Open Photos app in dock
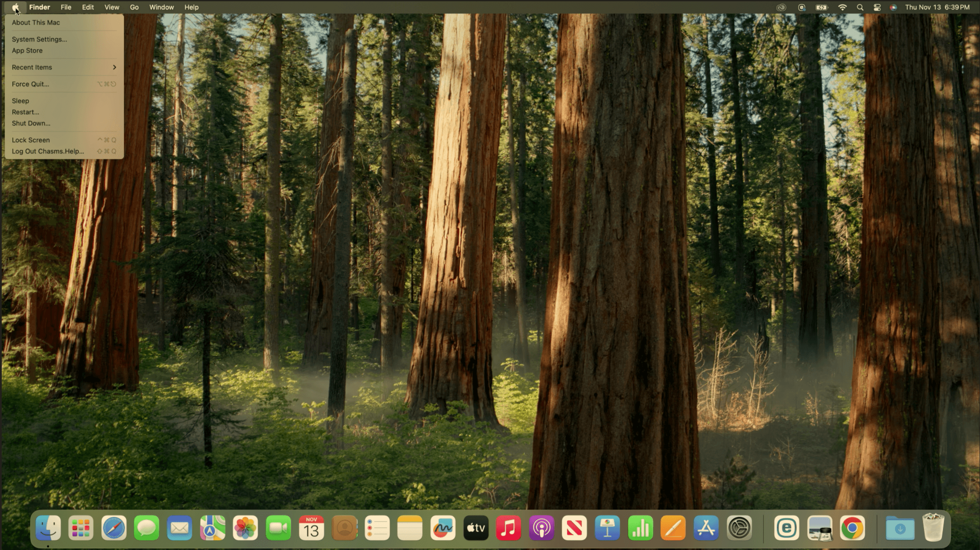This screenshot has height=550, width=980. click(x=245, y=528)
